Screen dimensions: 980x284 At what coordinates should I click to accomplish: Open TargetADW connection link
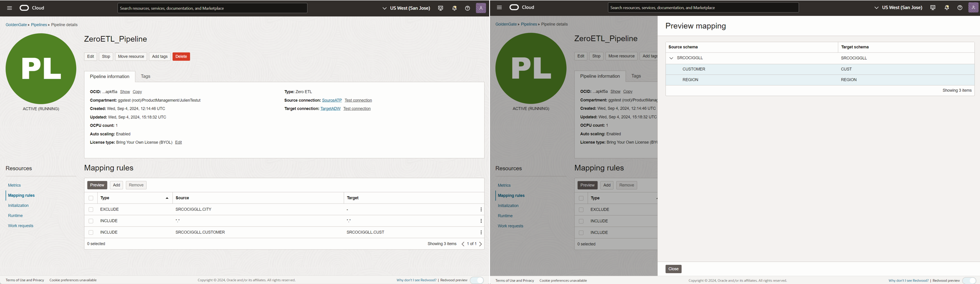pyautogui.click(x=330, y=109)
